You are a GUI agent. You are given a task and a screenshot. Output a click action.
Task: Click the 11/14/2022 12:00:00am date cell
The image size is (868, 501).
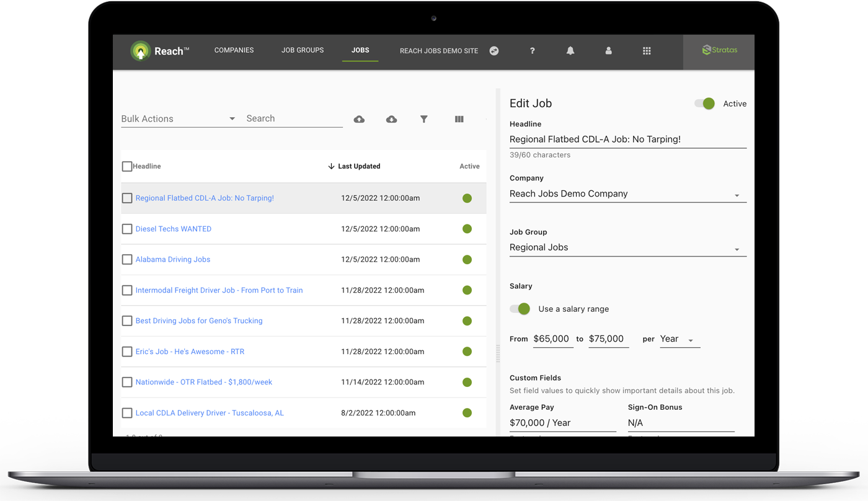coord(383,383)
